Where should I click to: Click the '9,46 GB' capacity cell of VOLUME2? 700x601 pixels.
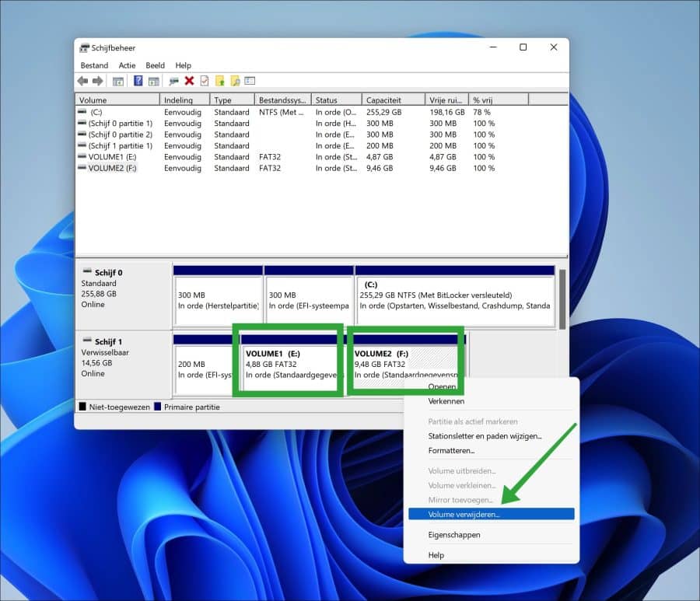point(380,168)
